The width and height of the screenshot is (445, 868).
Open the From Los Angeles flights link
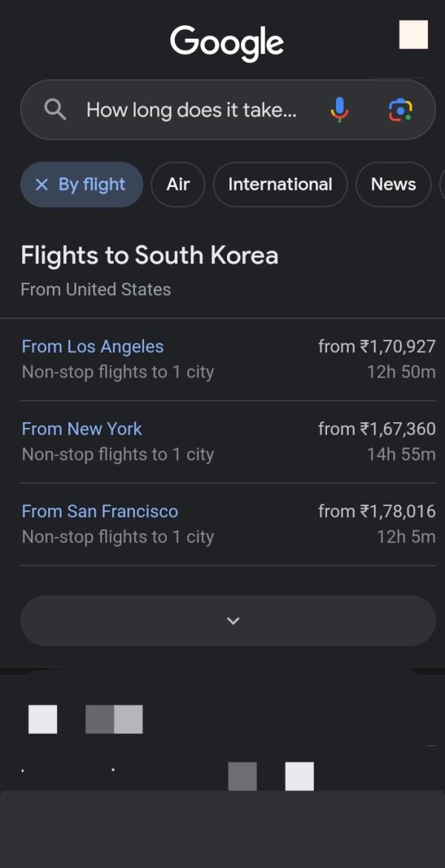[x=93, y=346]
